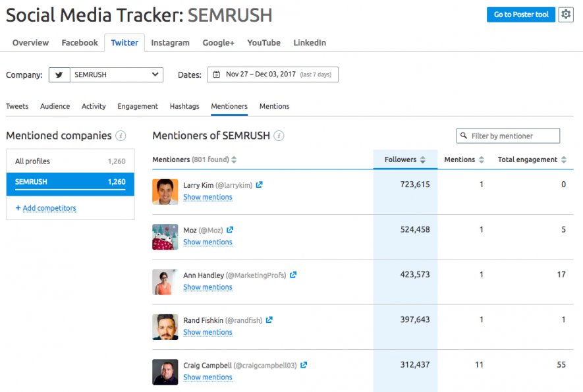Screen dimensions: 583x392
Task: Click follower count 723,615
Action: 415,184
